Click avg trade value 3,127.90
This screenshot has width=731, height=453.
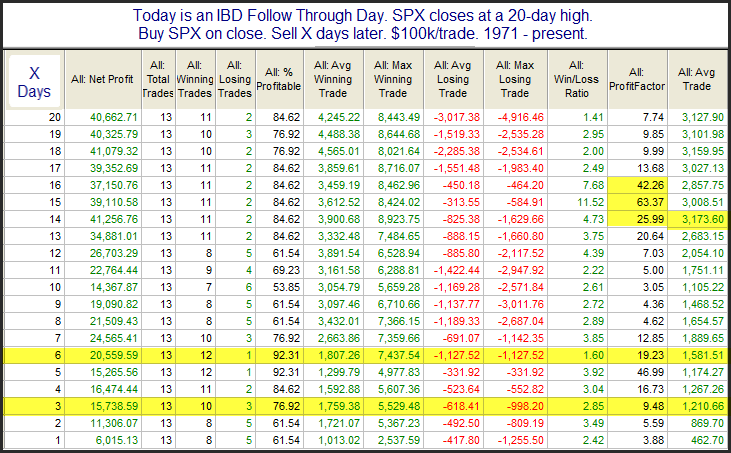click(703, 117)
